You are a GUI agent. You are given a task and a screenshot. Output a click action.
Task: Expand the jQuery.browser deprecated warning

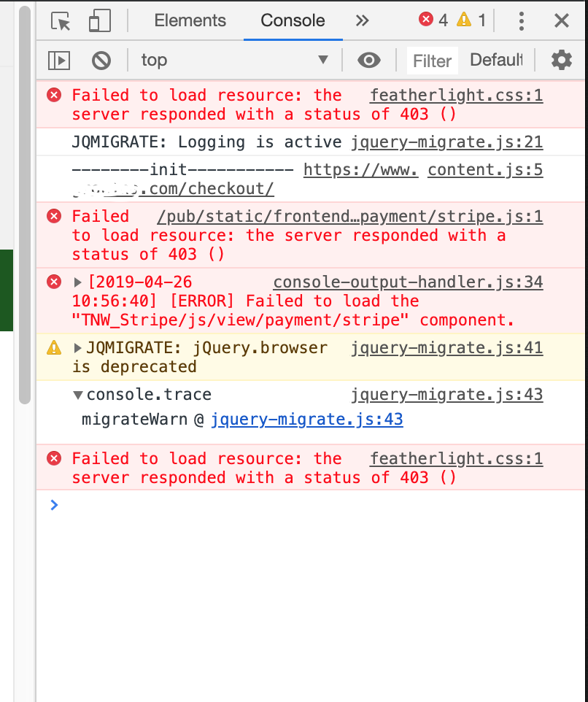click(x=77, y=348)
